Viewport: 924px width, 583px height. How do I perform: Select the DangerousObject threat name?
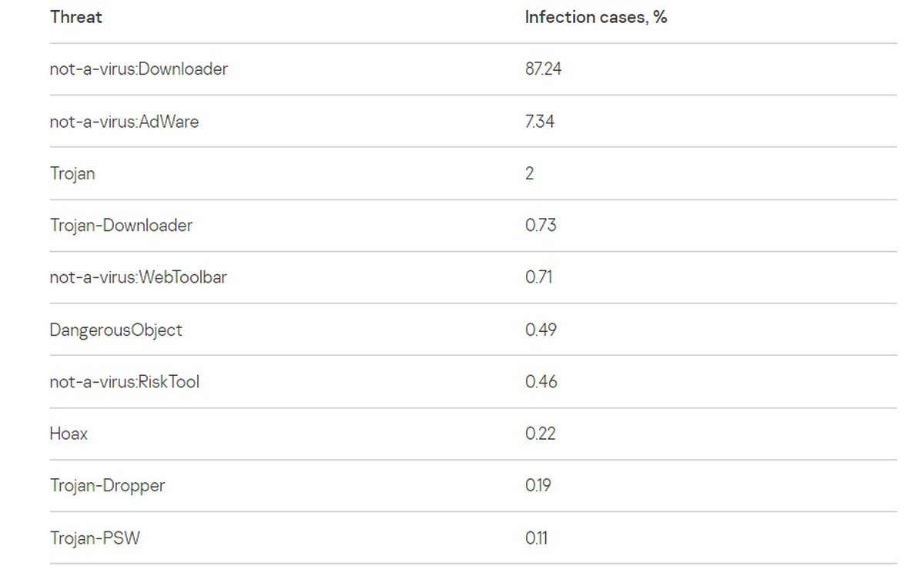115,330
